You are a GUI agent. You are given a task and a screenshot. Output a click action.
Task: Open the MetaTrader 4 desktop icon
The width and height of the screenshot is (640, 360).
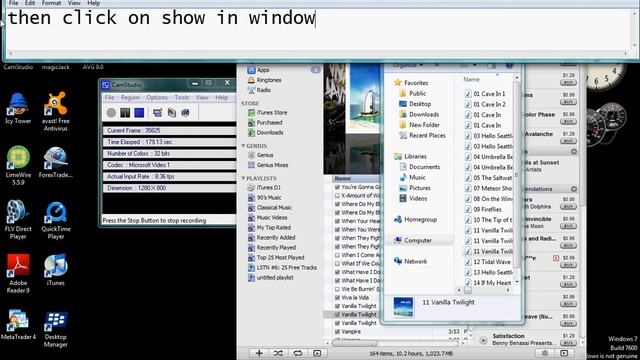tap(18, 324)
